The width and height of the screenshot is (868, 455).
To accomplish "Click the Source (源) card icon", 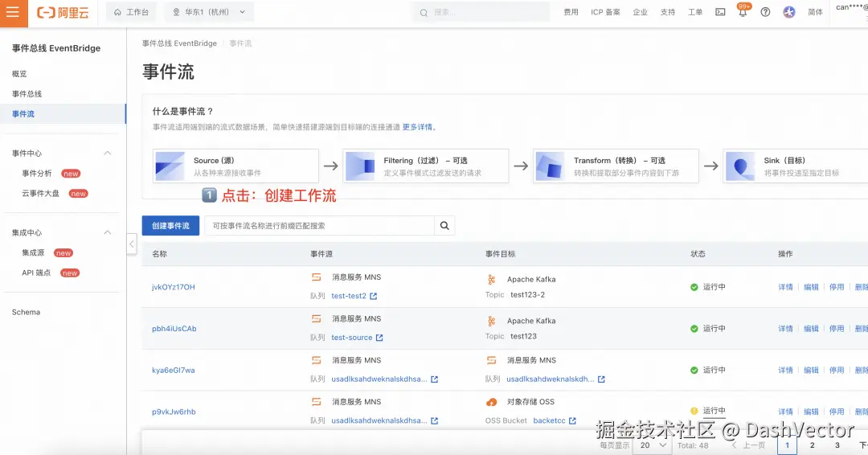I will coord(170,166).
